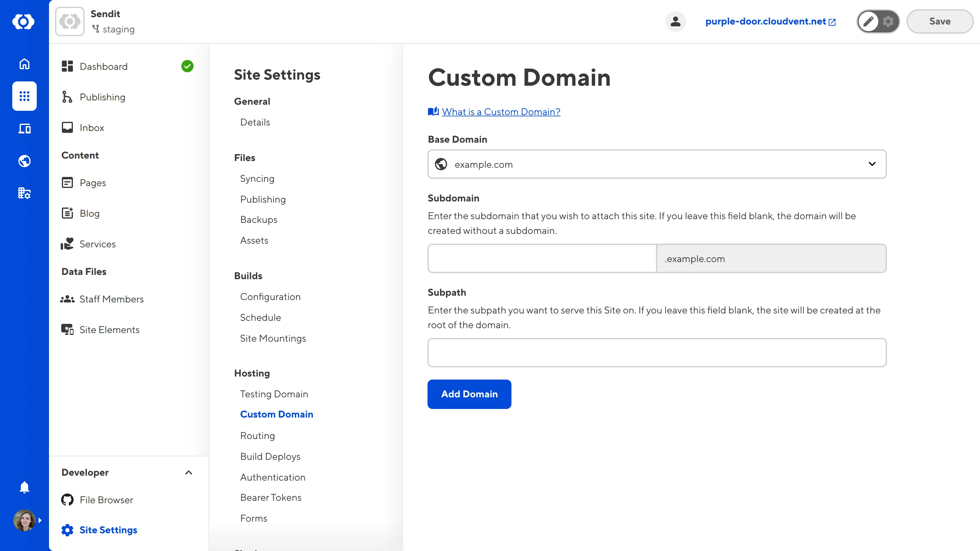Switch to the Routing settings section
The image size is (980, 551).
tap(257, 435)
